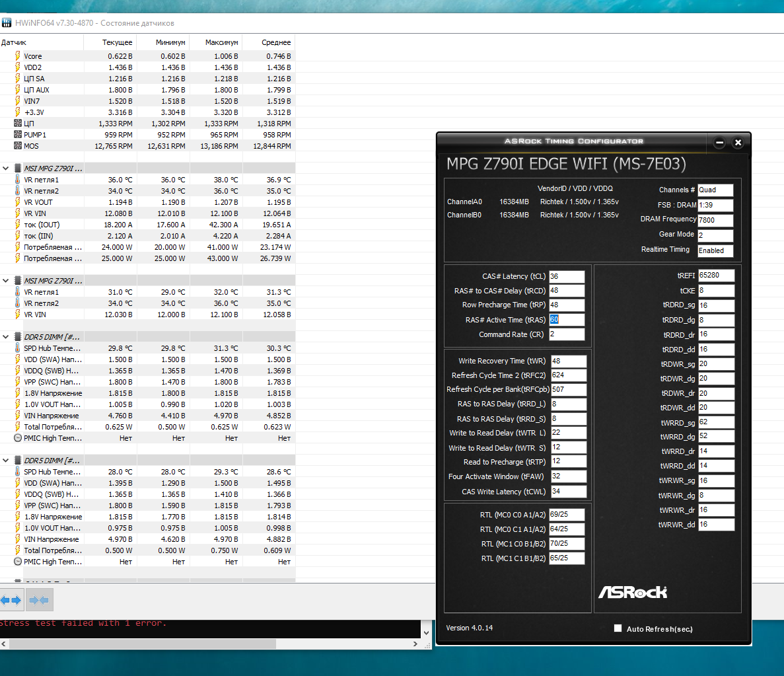Image resolution: width=784 pixels, height=676 pixels.
Task: Click the ChannelA0 16384MB entry
Action: [x=487, y=202]
